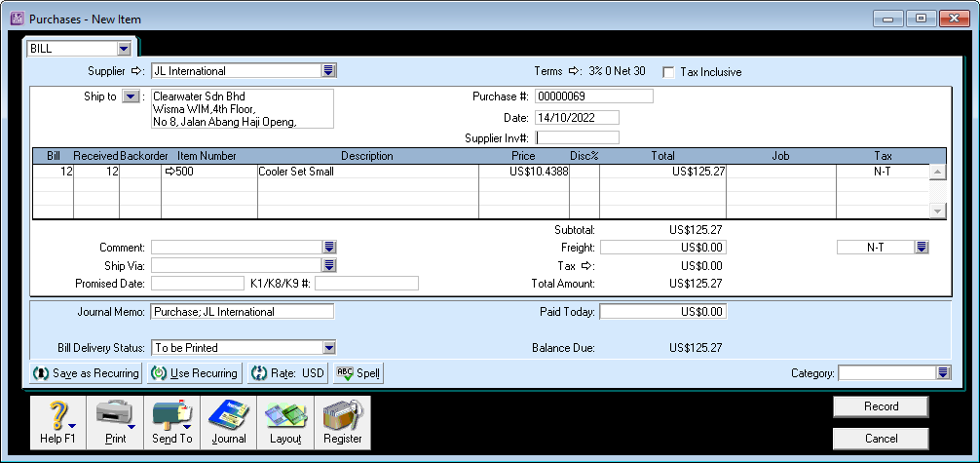This screenshot has width=980, height=463.
Task: Open the Layout tool
Action: [x=285, y=421]
